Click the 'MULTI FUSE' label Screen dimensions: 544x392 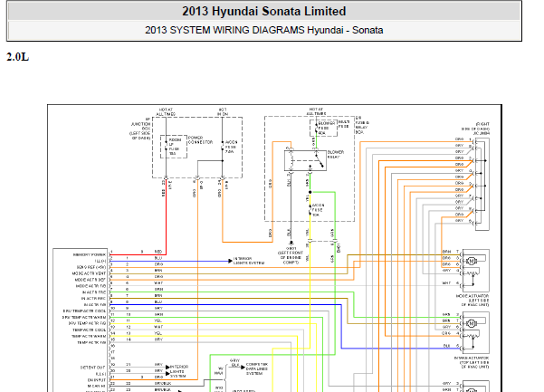pyautogui.click(x=344, y=124)
